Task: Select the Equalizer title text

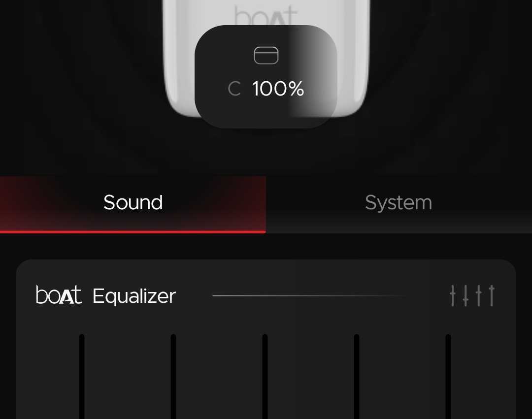Action: click(x=134, y=296)
